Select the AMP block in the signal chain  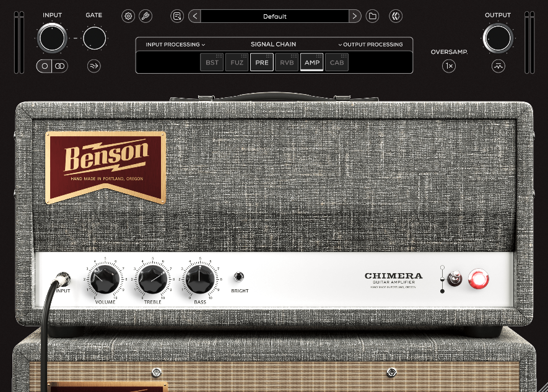[311, 62]
